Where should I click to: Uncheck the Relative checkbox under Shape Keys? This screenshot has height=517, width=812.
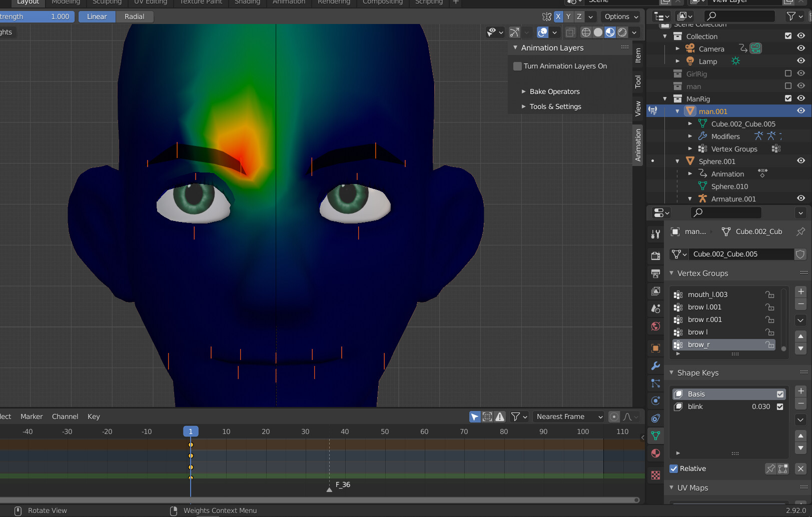(x=674, y=468)
